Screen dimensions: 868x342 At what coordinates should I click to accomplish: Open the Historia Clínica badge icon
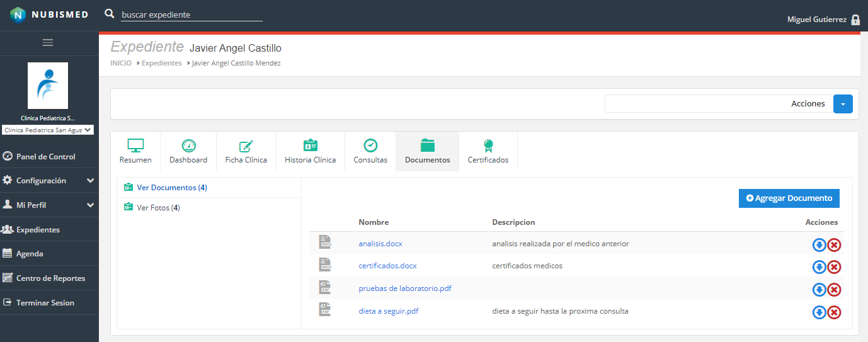[311, 145]
